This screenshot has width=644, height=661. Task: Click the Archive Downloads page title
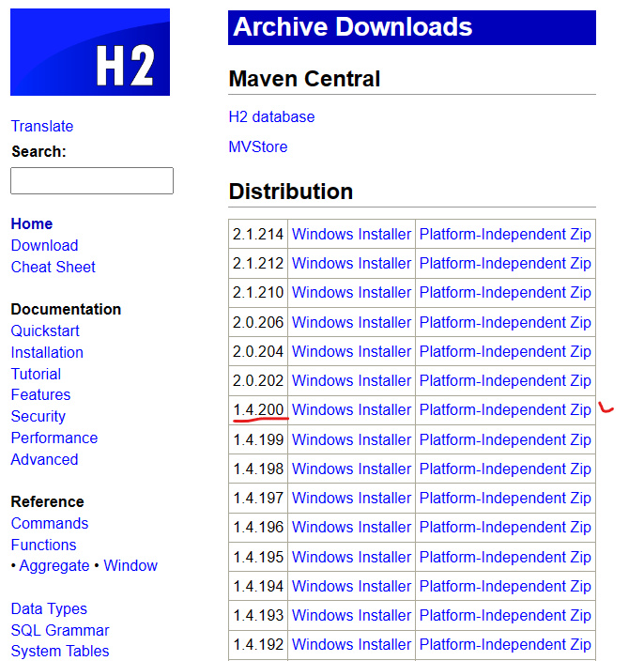[353, 27]
